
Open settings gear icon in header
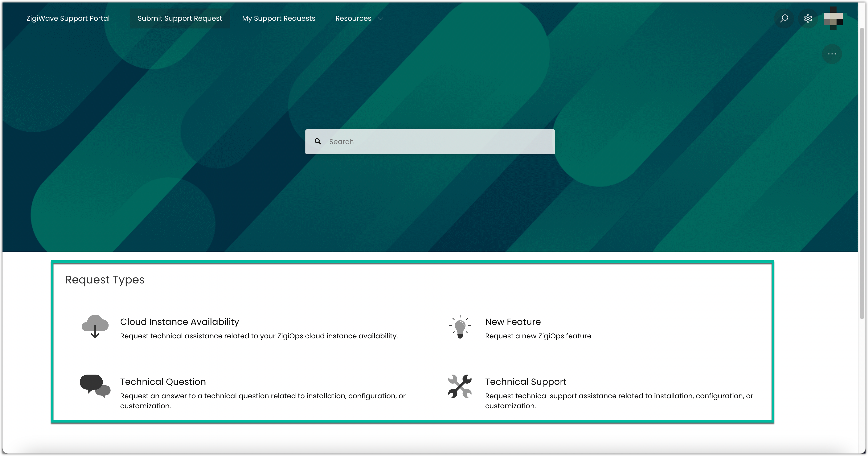808,18
